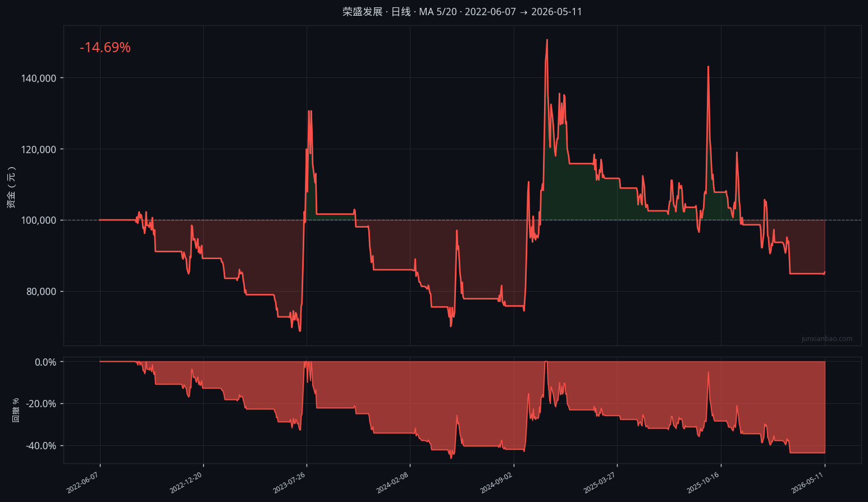Click the 2023-07-26 x-axis tick label
This screenshot has width=868, height=502.
click(x=289, y=482)
